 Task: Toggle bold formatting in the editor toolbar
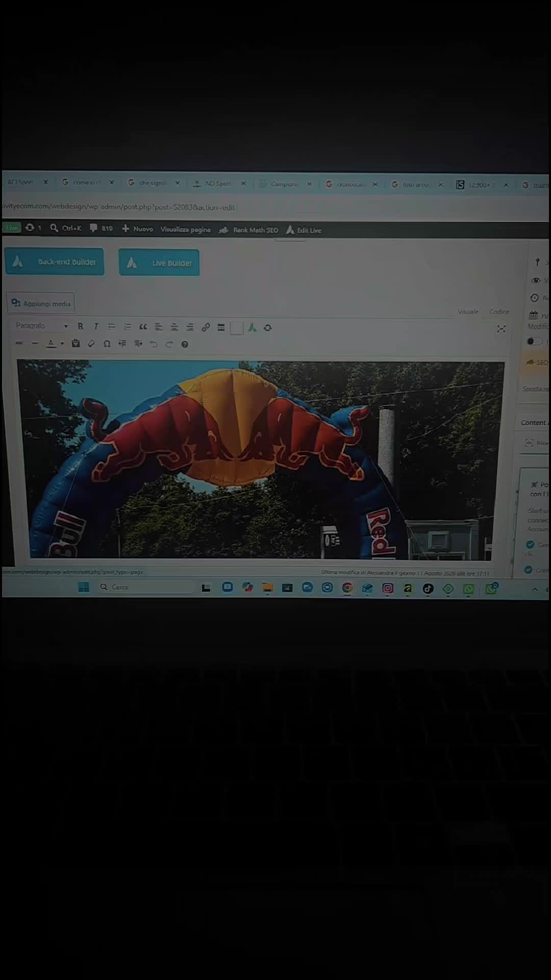click(80, 326)
